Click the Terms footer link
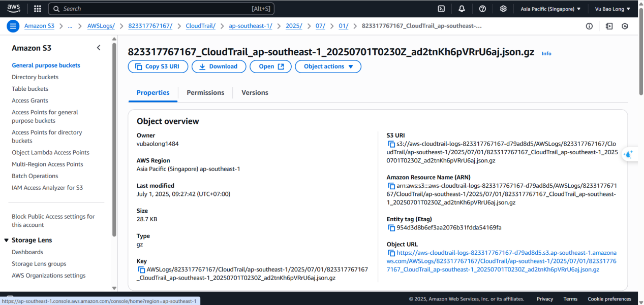The width and height of the screenshot is (644, 305). (x=570, y=299)
